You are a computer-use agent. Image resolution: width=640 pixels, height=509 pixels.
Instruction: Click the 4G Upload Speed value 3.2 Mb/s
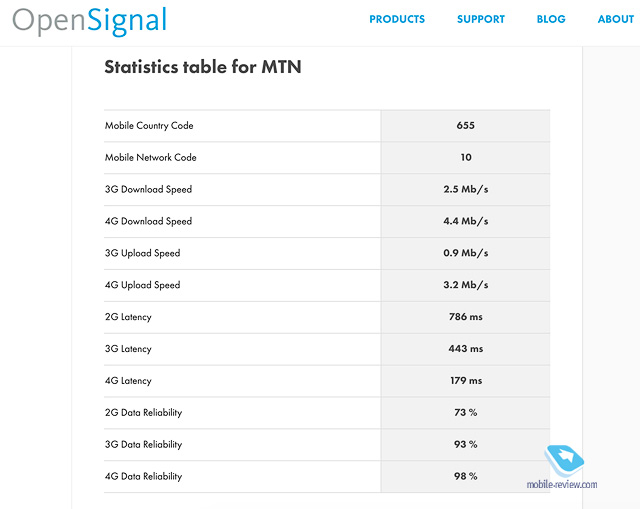click(466, 285)
